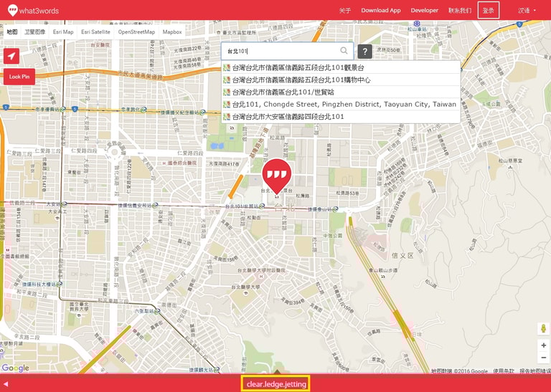Click the Google logo on map
551x392 pixels.
pos(15,368)
